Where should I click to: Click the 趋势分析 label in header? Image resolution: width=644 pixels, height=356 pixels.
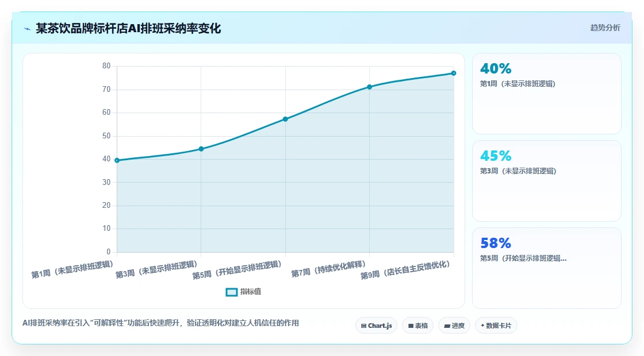click(605, 28)
